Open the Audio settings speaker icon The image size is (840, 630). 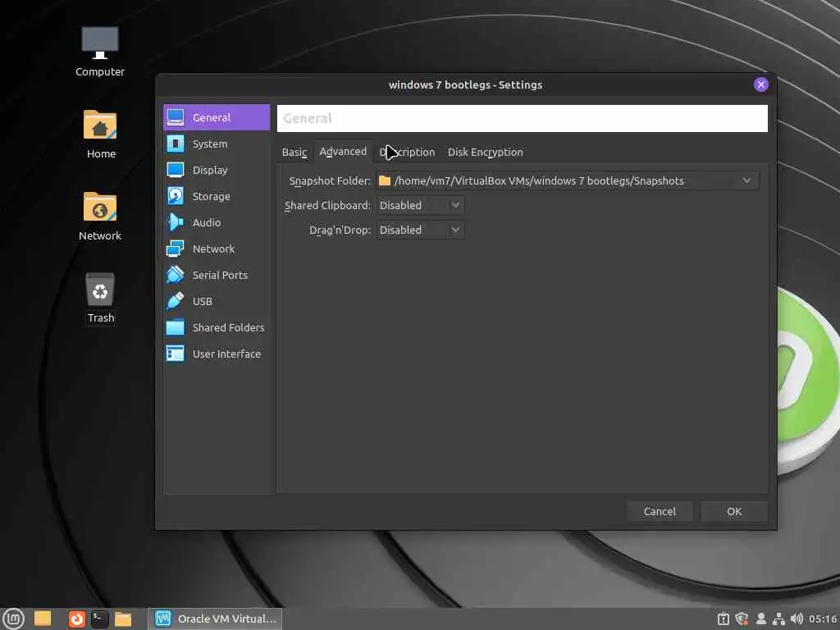pyautogui.click(x=176, y=222)
